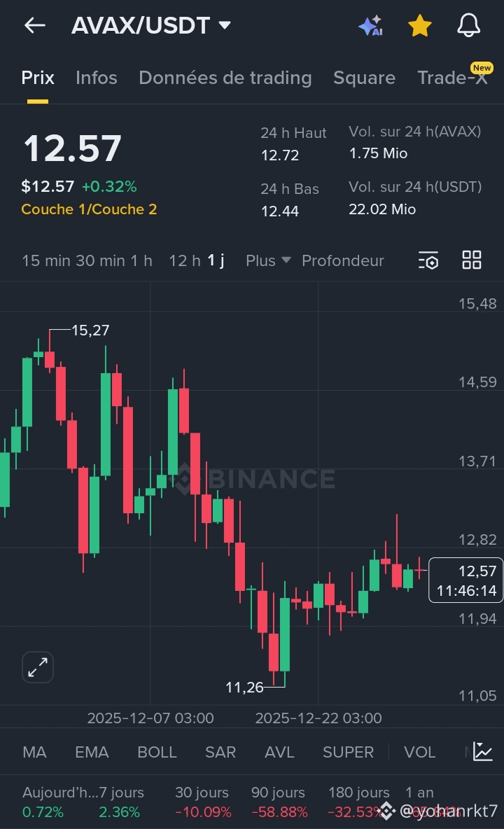
Task: Open the Données de trading tab
Action: coord(225,78)
